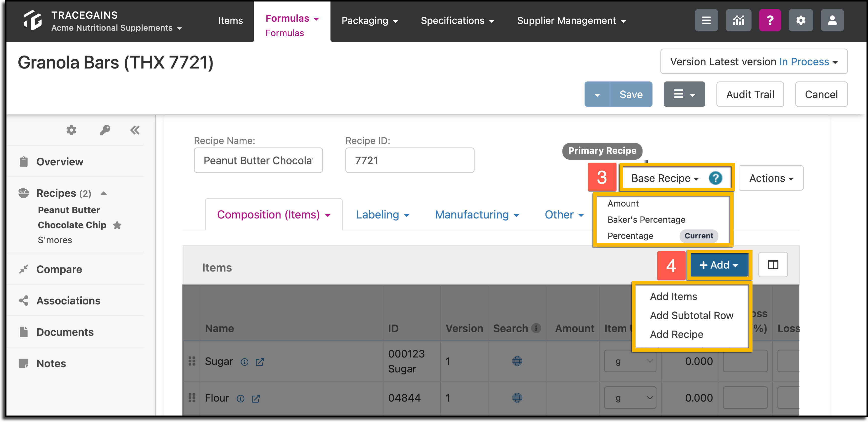Click the drag handle for the Sugar row

[x=192, y=361]
